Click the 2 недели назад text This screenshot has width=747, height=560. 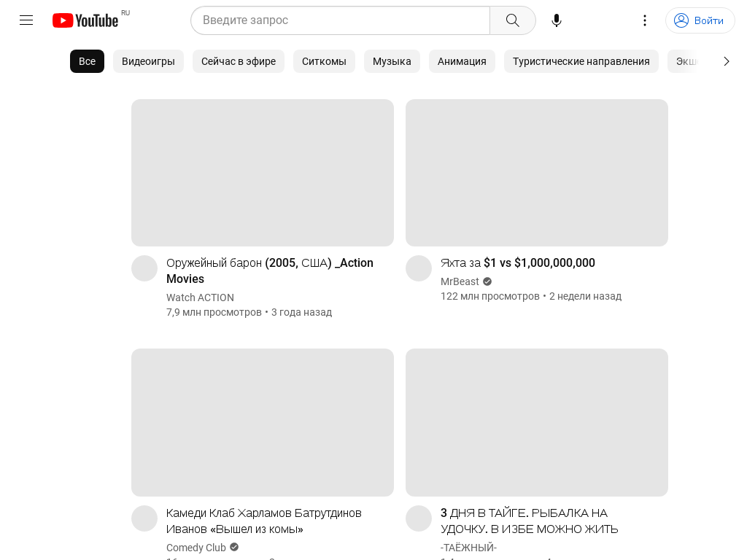(x=586, y=296)
